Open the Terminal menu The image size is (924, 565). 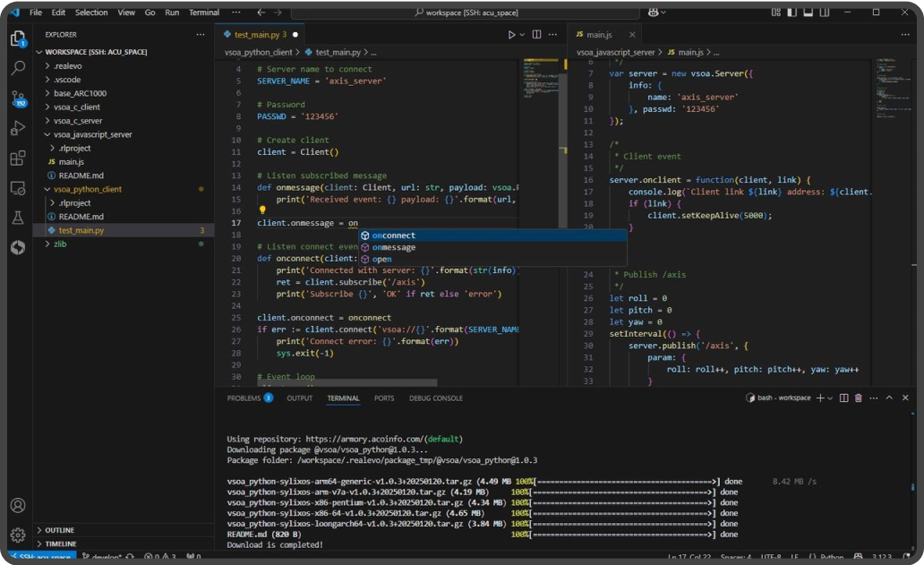[204, 13]
